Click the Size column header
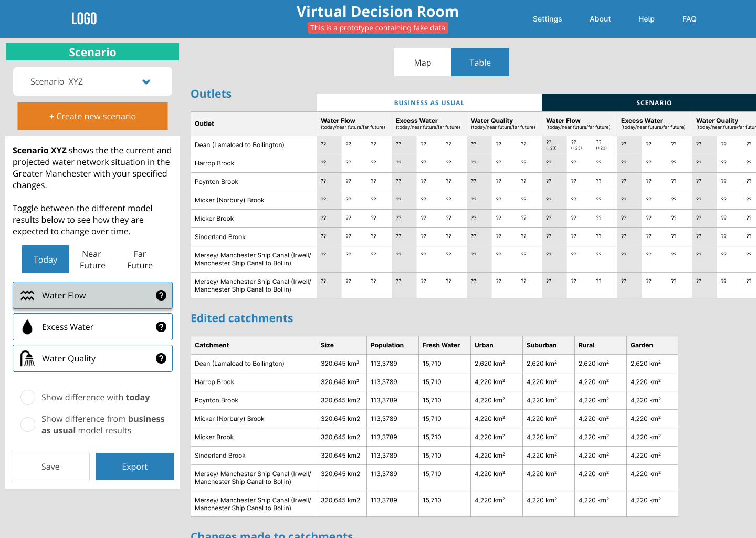 coord(327,345)
